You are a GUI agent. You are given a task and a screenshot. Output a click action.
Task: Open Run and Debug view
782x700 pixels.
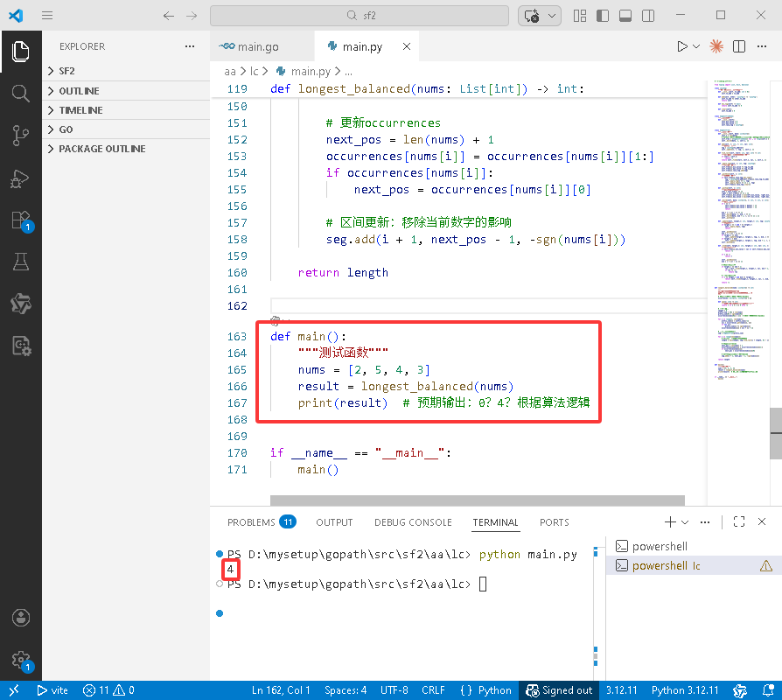[x=20, y=178]
